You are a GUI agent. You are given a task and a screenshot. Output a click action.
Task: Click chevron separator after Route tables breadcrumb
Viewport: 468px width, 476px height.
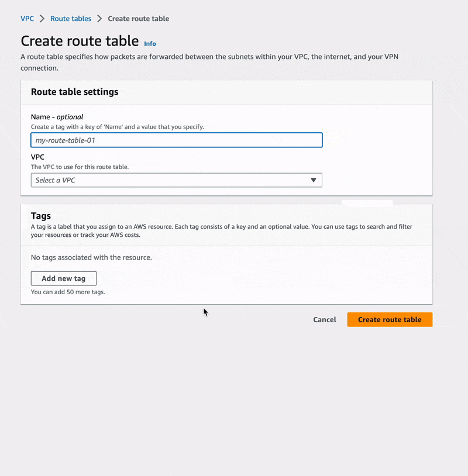[x=99, y=19]
